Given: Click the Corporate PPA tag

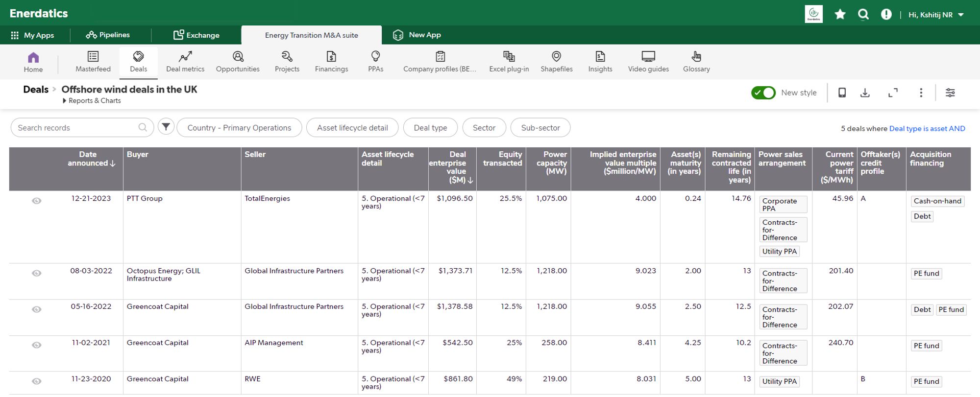Looking at the screenshot, I should 783,205.
